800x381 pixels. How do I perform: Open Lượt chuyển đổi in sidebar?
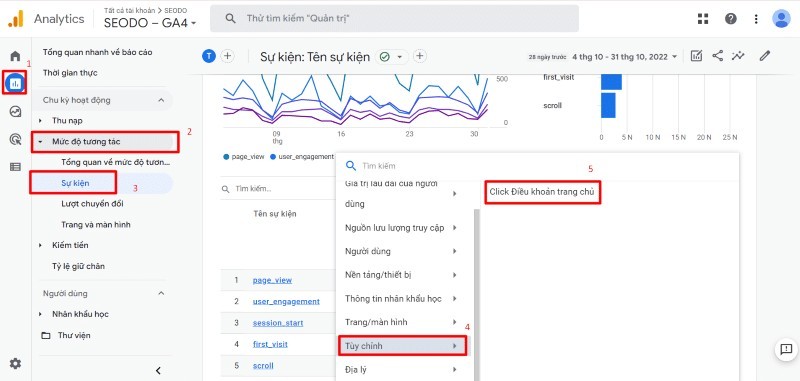pyautogui.click(x=92, y=204)
